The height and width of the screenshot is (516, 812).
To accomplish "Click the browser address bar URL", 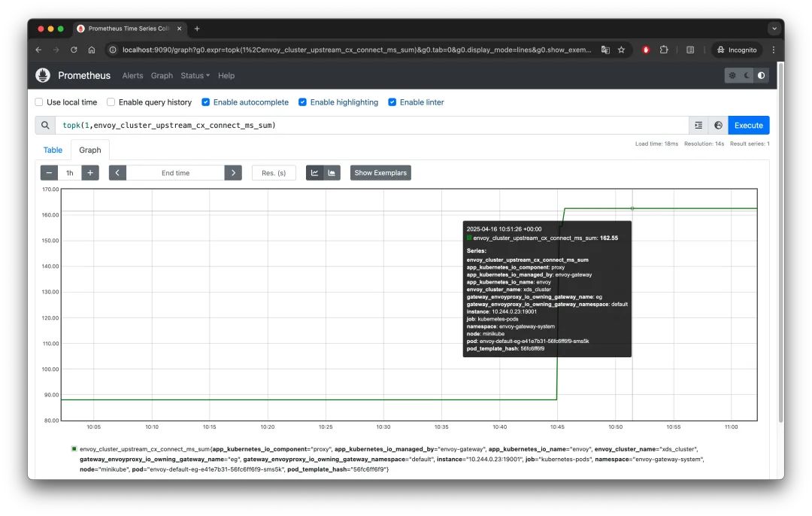I will pos(356,50).
